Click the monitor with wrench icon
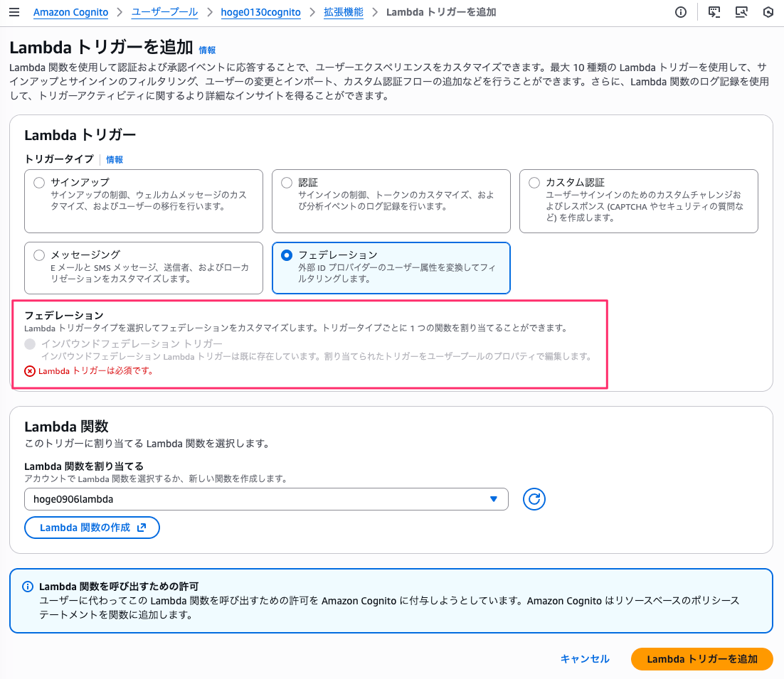 tap(741, 12)
